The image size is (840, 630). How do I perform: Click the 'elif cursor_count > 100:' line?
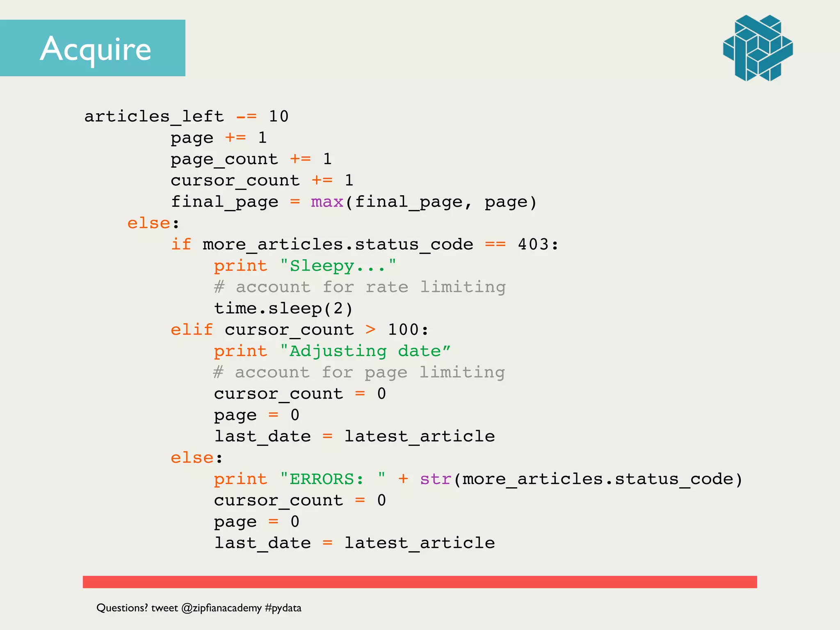(x=299, y=330)
